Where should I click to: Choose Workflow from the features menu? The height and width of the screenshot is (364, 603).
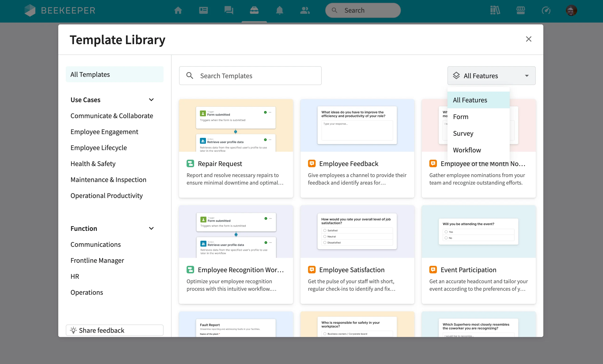pos(467,150)
